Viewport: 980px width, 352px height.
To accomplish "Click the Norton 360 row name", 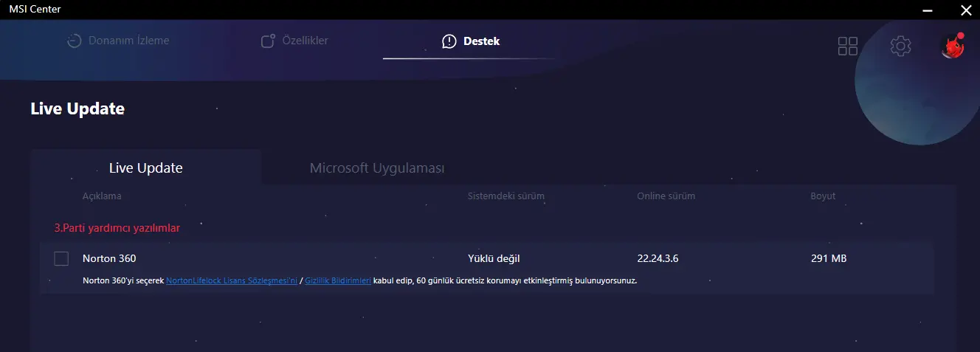I will (109, 258).
